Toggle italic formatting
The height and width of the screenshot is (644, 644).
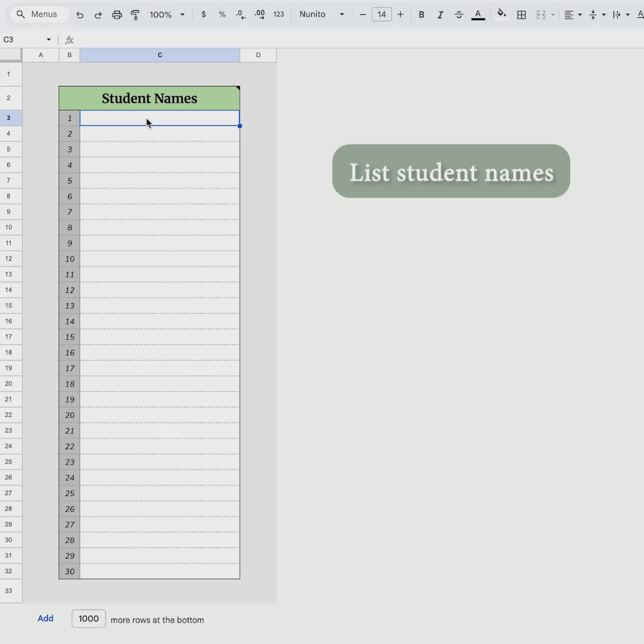440,14
